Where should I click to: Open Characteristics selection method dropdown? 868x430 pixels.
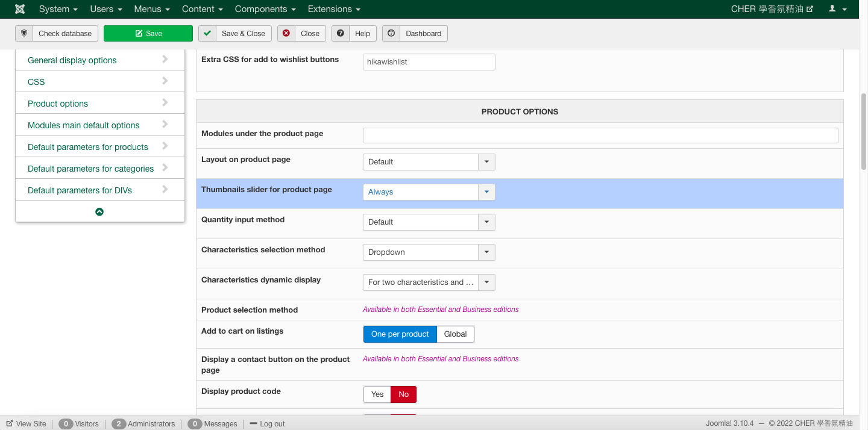[x=429, y=252]
